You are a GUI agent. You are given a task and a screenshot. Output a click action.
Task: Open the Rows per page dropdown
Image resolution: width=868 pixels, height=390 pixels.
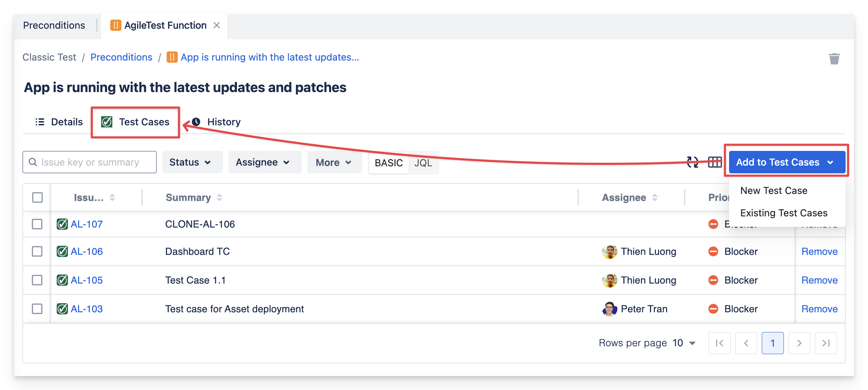(x=684, y=343)
